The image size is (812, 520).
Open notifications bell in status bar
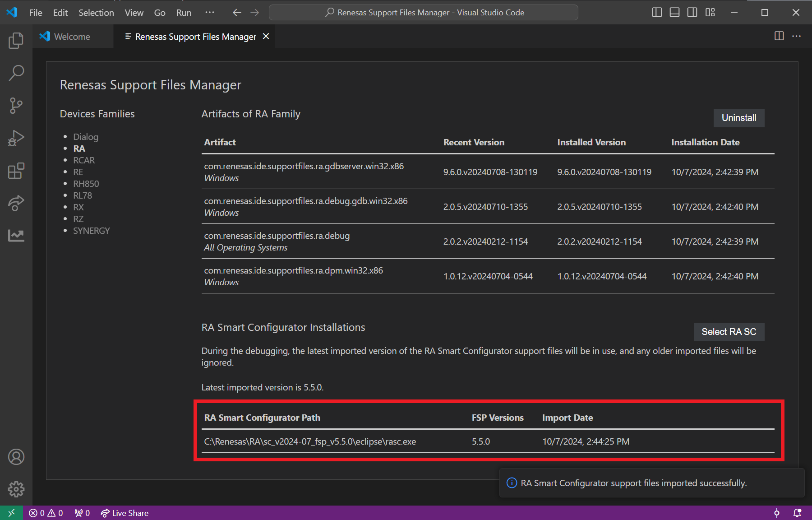point(797,513)
